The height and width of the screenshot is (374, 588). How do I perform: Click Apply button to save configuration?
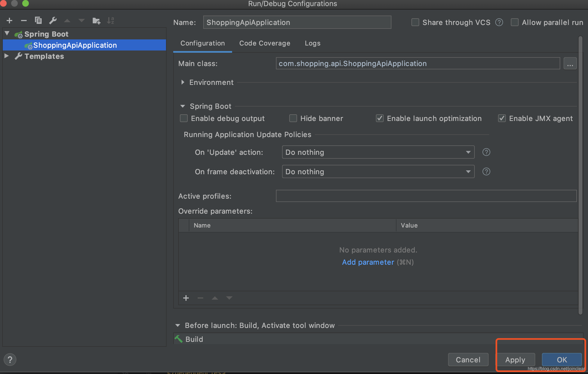point(515,360)
